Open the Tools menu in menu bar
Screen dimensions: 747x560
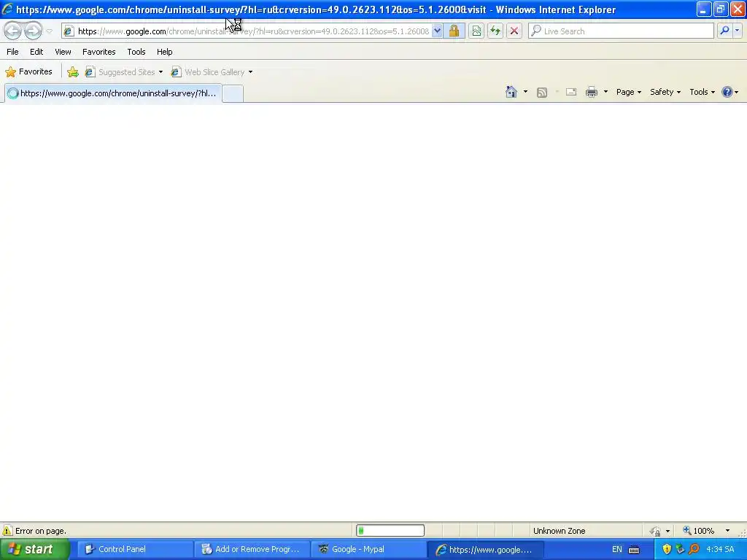point(136,52)
